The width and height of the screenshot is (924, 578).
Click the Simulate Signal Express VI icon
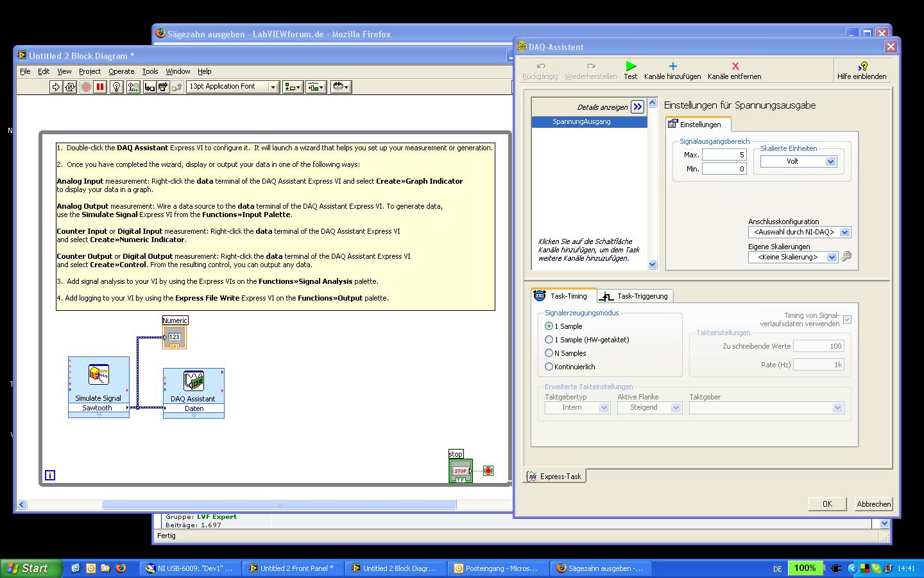pos(99,374)
